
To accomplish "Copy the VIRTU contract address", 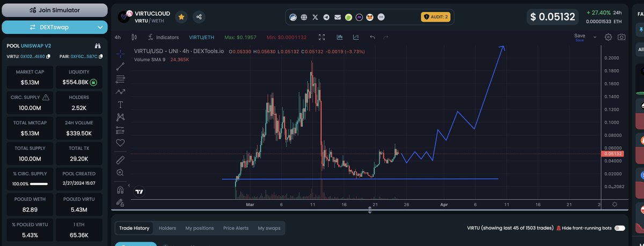I will (48, 56).
